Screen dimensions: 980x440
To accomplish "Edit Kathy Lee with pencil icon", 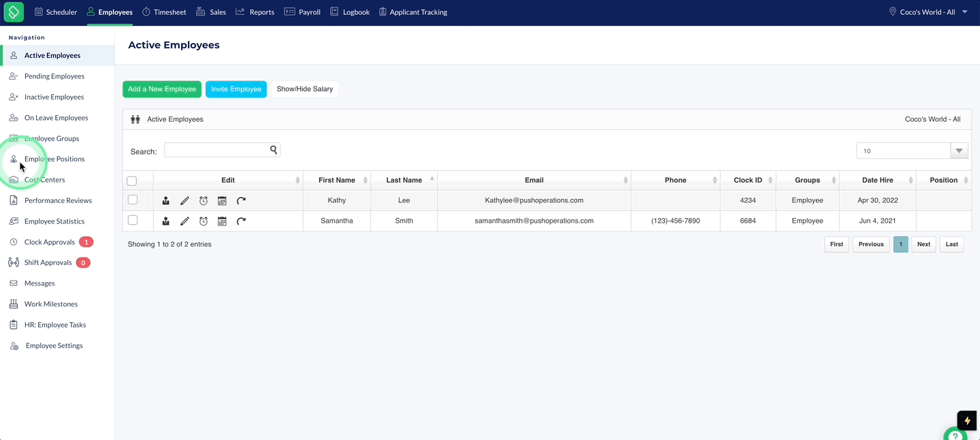I will click(x=184, y=200).
